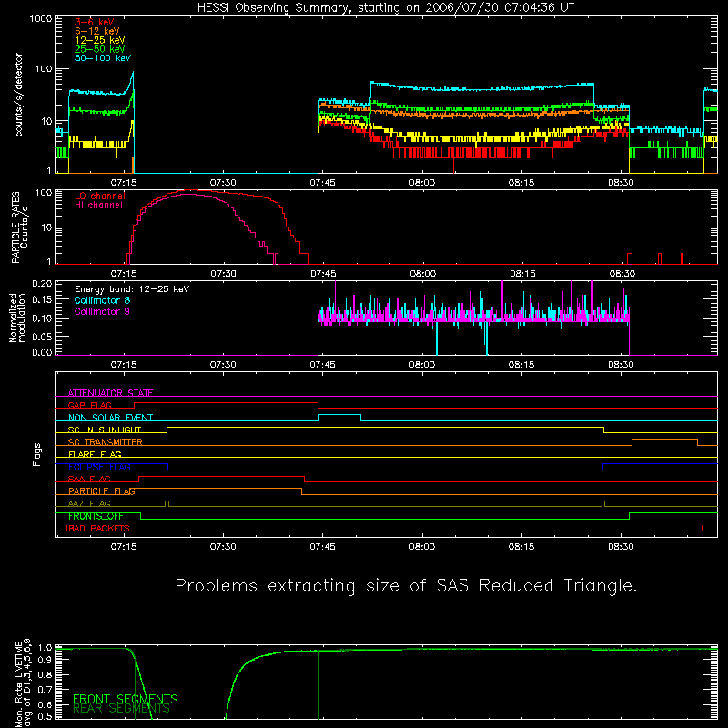Click the 0.20 y-axis value of the modulation plot
728x728 pixels.
click(42, 283)
